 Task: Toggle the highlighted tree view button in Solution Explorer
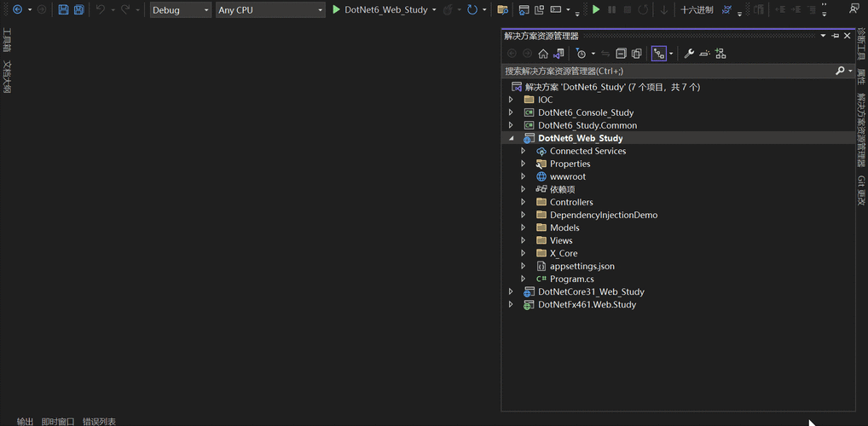point(659,54)
